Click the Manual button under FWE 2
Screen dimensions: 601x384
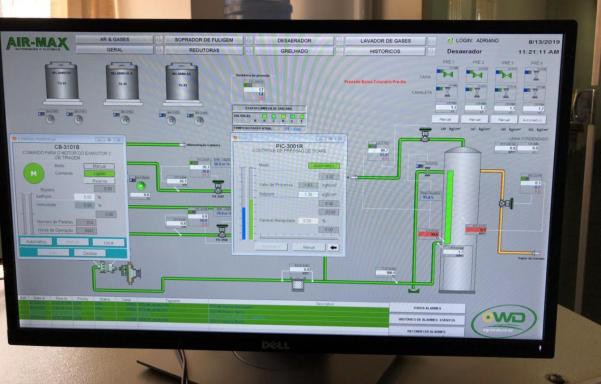pyautogui.click(x=474, y=120)
